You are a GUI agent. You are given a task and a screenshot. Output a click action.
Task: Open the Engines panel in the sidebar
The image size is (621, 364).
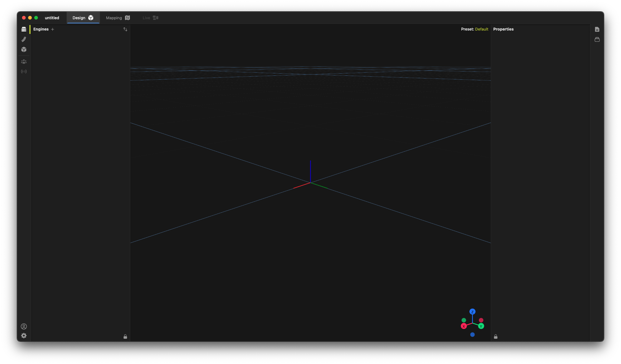pos(24,29)
